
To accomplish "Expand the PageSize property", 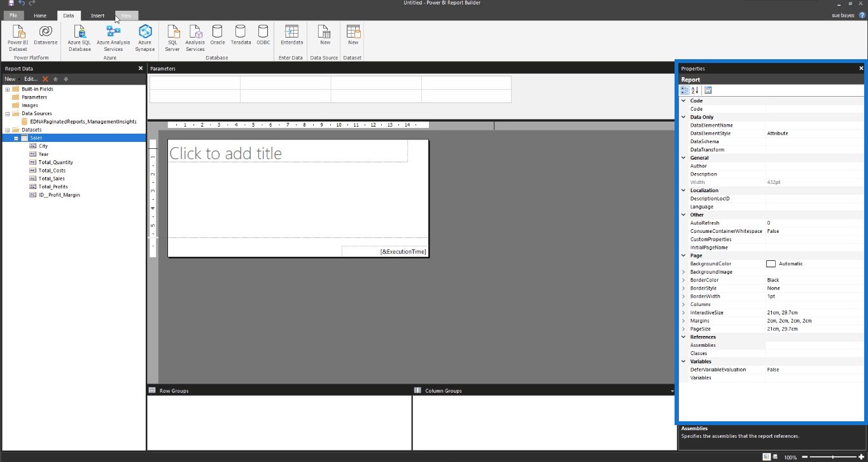I will (683, 329).
